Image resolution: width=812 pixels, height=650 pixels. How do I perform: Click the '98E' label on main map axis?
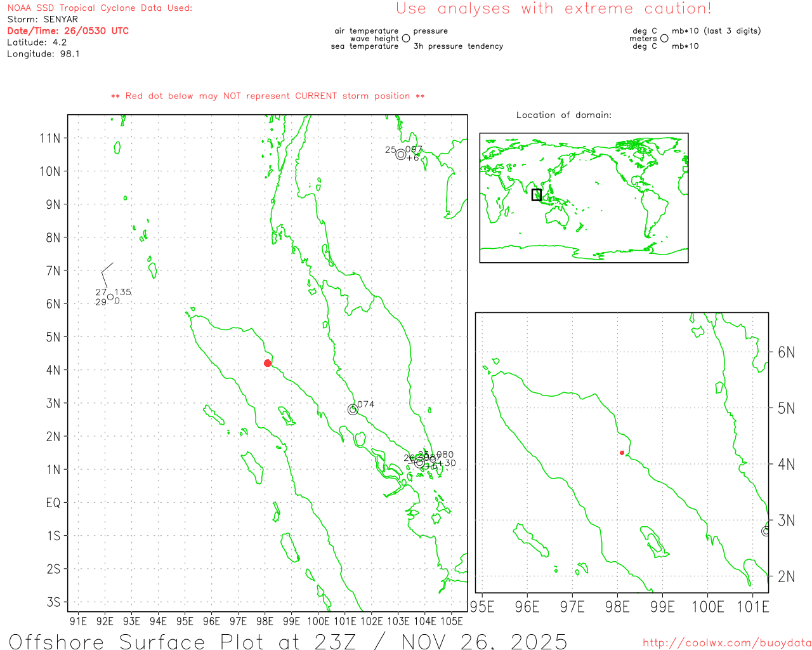coord(265,621)
